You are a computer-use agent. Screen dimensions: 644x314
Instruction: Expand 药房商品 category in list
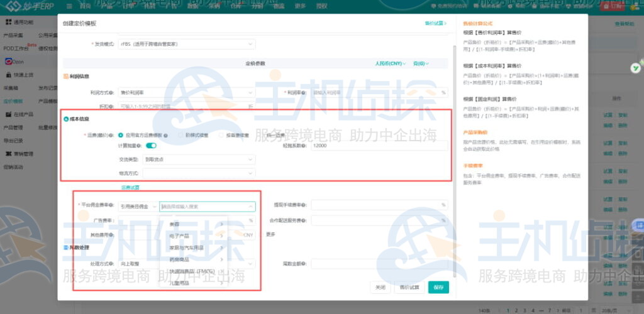[x=194, y=259]
